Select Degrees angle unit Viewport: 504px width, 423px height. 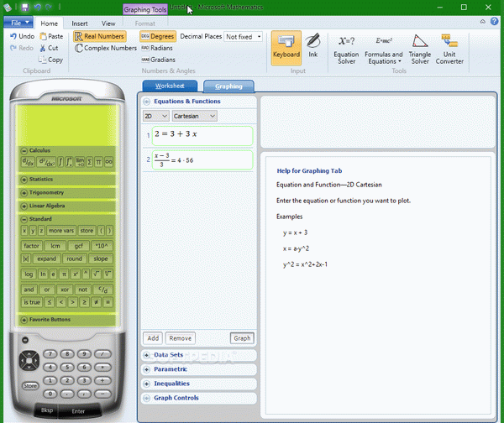coord(158,36)
